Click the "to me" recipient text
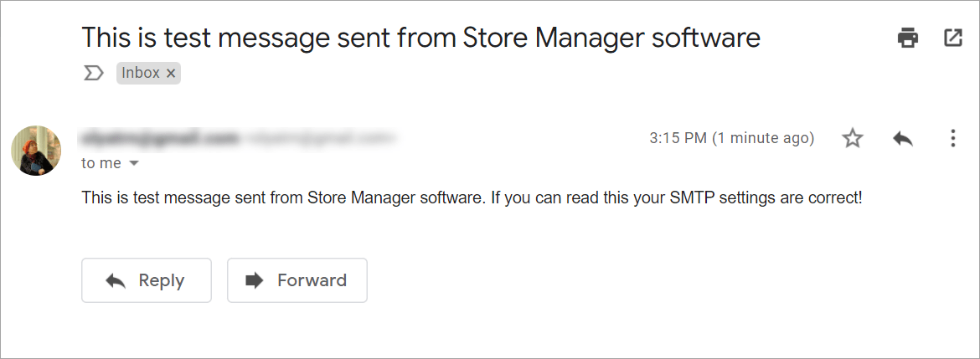The height and width of the screenshot is (359, 980). point(101,163)
